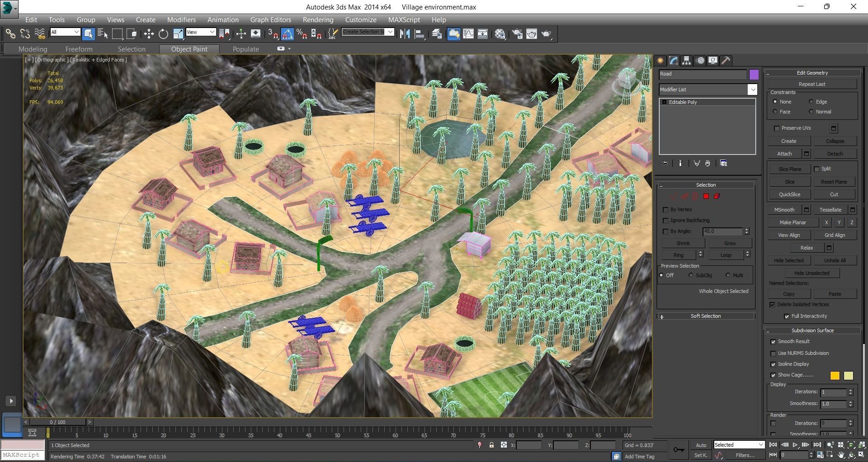Click Bind to Space Warp icon
The width and height of the screenshot is (868, 462).
(40, 34)
